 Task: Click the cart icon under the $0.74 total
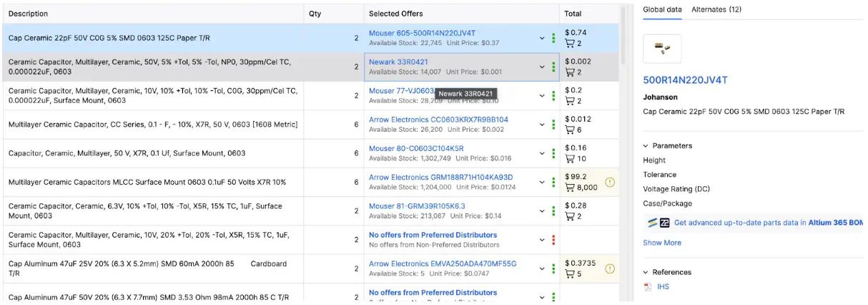(570, 44)
